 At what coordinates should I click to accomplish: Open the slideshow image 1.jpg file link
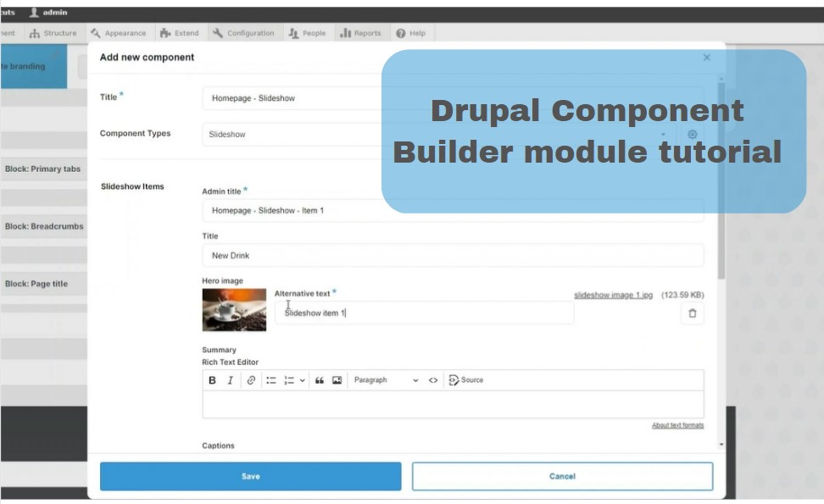(613, 295)
